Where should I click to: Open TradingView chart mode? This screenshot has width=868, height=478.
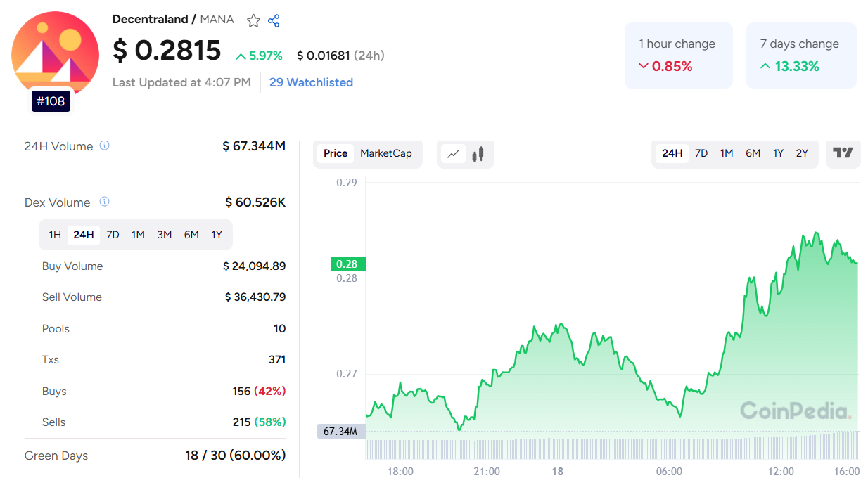click(x=843, y=153)
